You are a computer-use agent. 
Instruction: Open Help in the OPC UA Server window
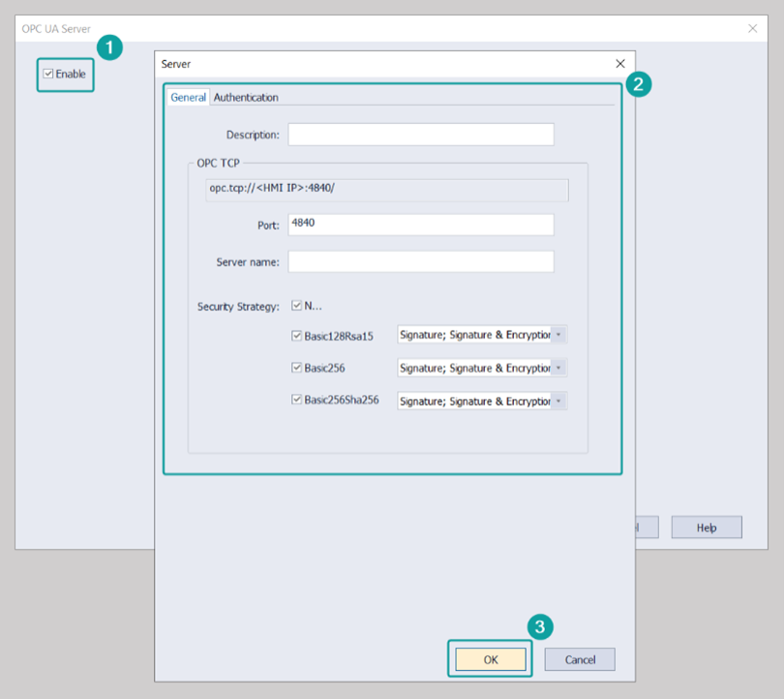707,528
